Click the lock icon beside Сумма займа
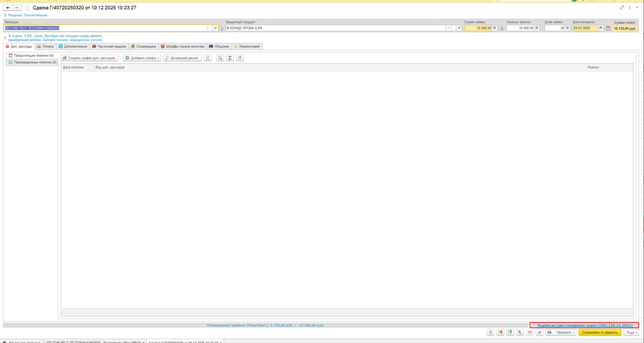Viewport: 644px width, 343px height. point(502,28)
